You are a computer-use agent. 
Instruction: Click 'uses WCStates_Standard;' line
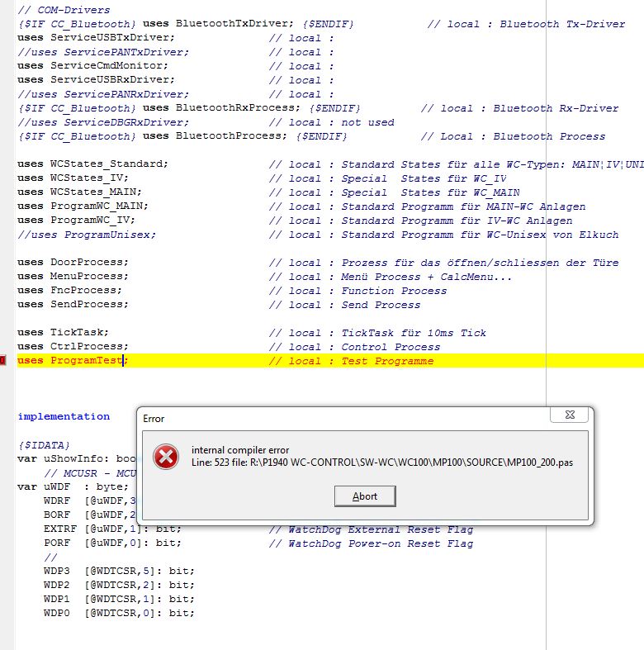pos(92,164)
